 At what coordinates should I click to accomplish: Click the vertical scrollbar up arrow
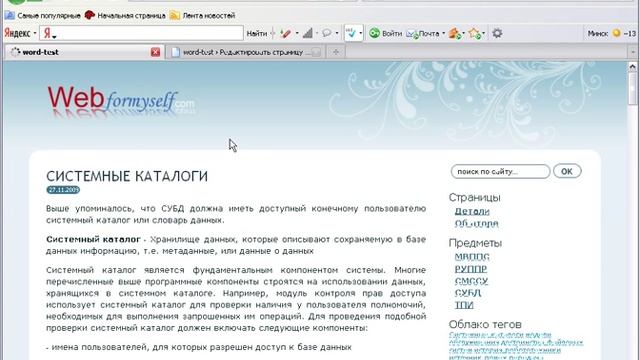coord(632,66)
